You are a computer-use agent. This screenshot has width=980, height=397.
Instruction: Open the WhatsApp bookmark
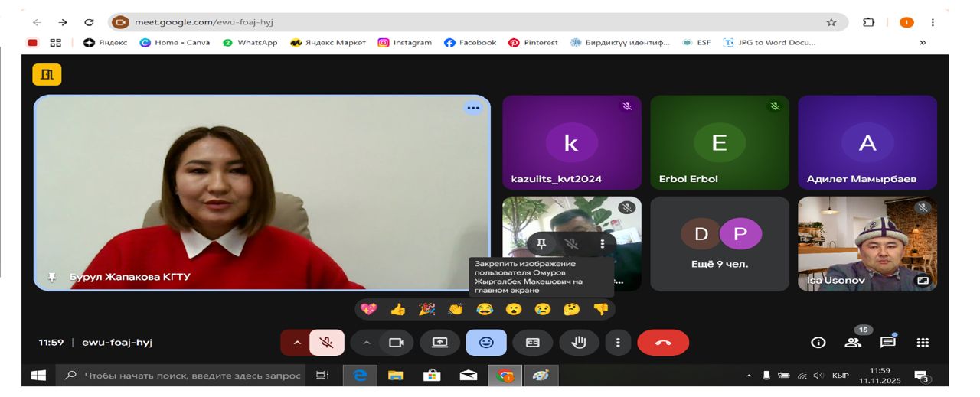[x=250, y=43]
